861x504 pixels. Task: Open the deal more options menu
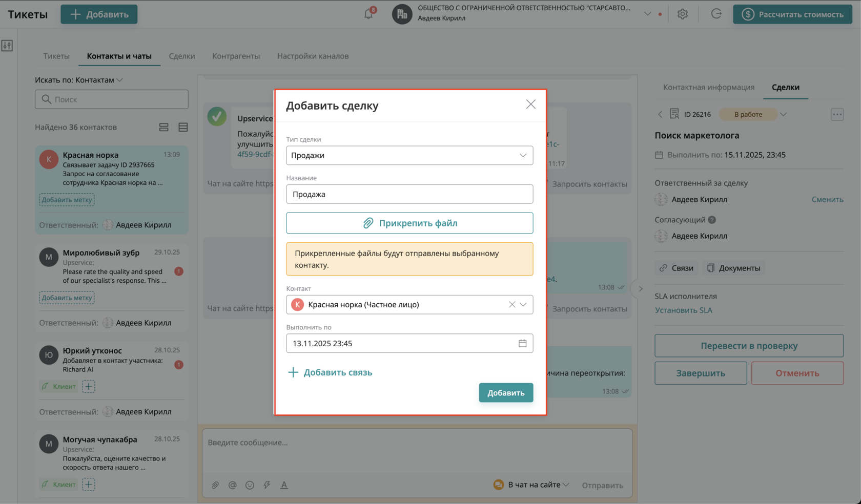click(x=837, y=114)
